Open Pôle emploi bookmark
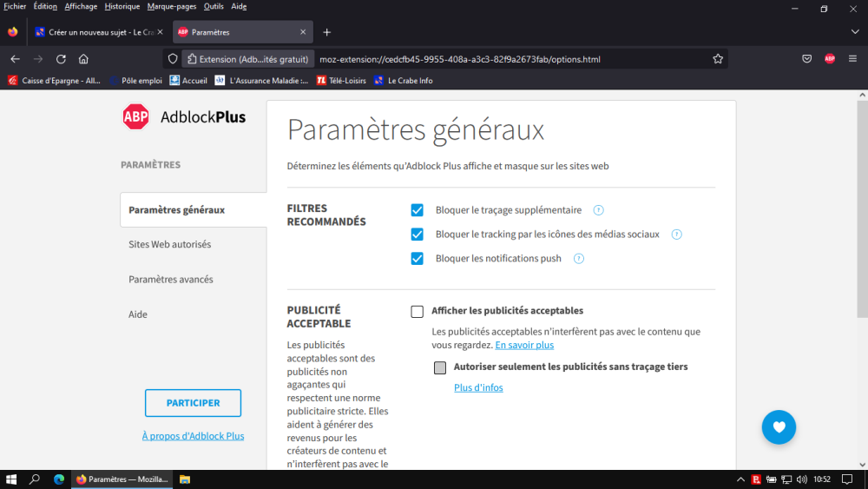Viewport: 868px width, 489px height. (135, 80)
